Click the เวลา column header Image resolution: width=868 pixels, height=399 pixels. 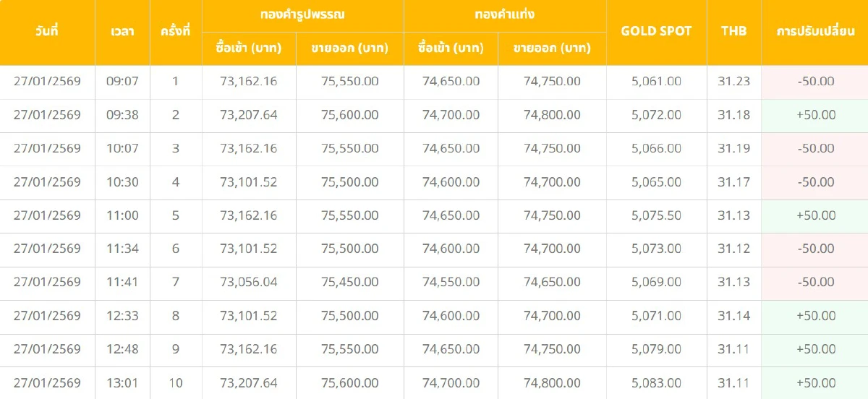[x=122, y=32]
